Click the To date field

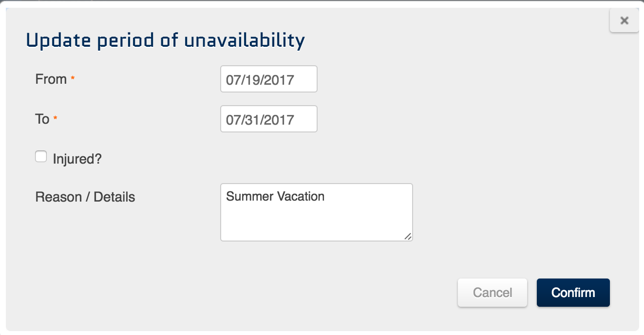pos(268,119)
